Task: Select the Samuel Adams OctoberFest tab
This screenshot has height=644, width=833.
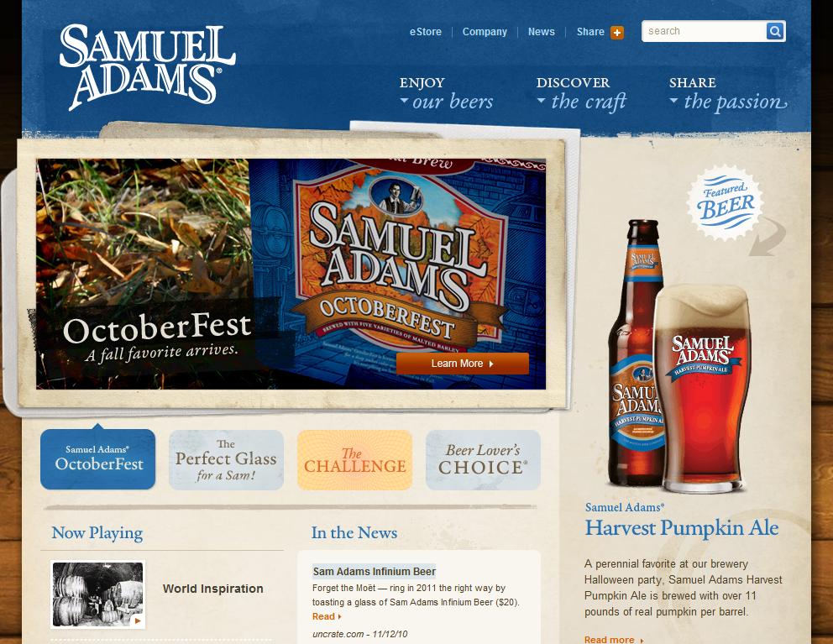Action: tap(97, 459)
